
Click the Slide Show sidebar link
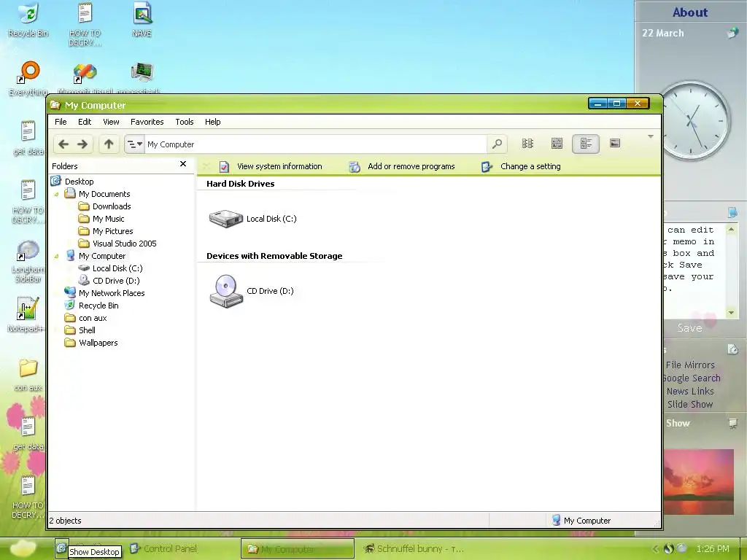[x=690, y=404]
